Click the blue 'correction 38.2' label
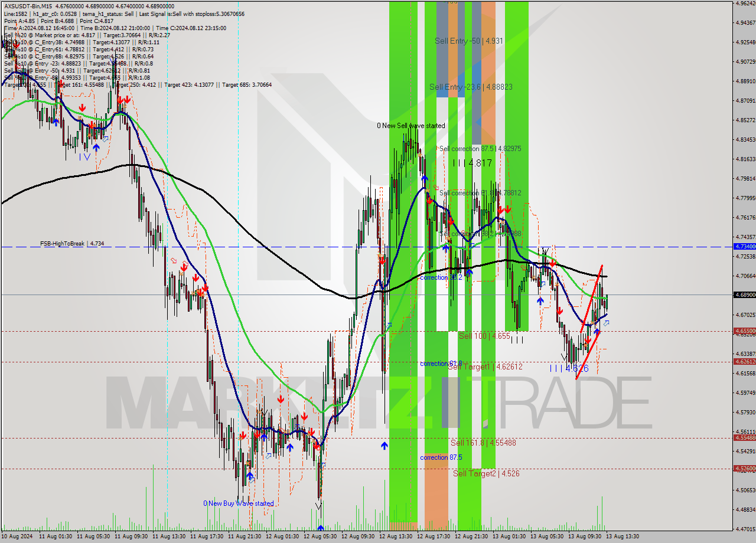756x543 pixels. [x=441, y=277]
